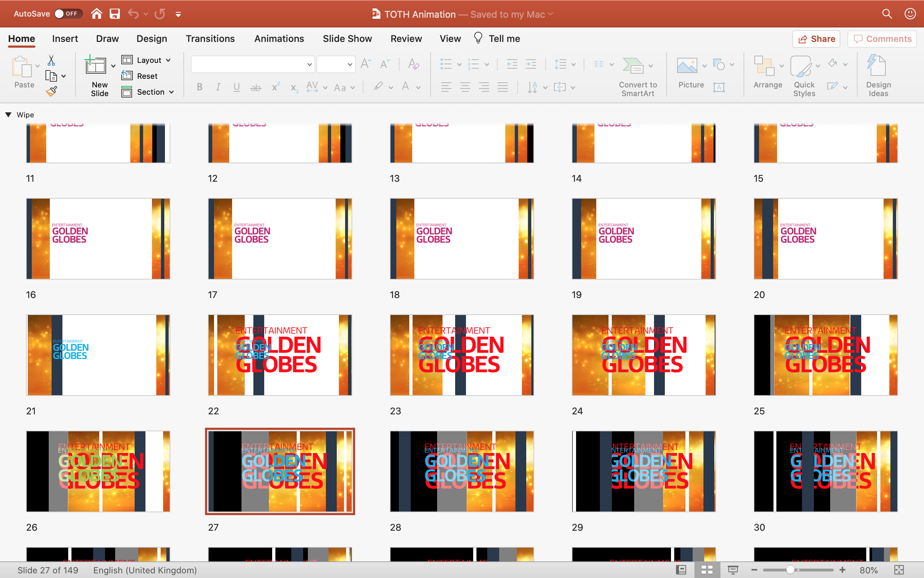Toggle Bold formatting

(200, 87)
